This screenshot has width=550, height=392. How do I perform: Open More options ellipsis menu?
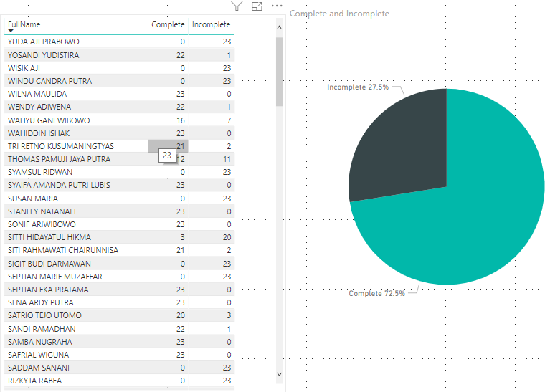(277, 6)
